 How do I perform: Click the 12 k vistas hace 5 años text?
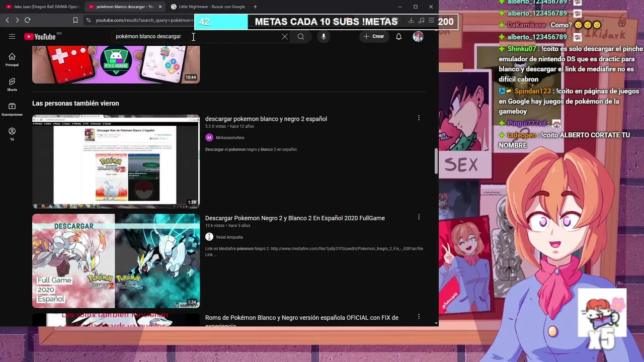click(x=227, y=225)
